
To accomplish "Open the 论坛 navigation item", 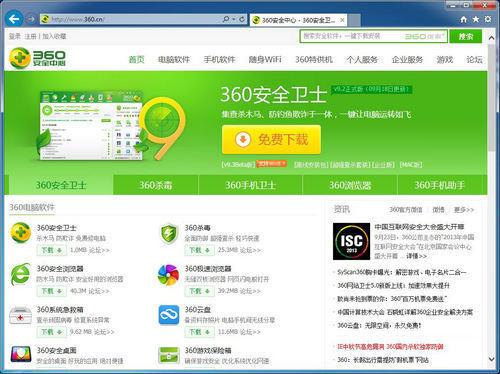I will pos(474,60).
